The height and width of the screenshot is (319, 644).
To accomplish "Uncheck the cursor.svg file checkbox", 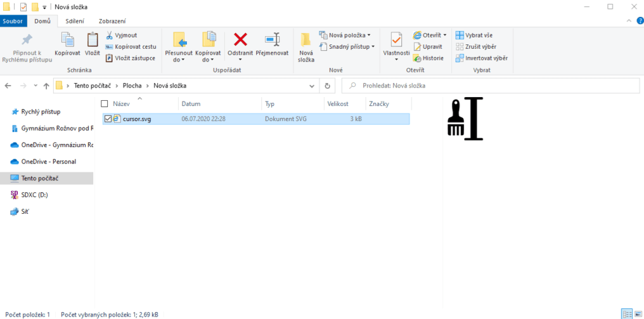I will tap(108, 119).
